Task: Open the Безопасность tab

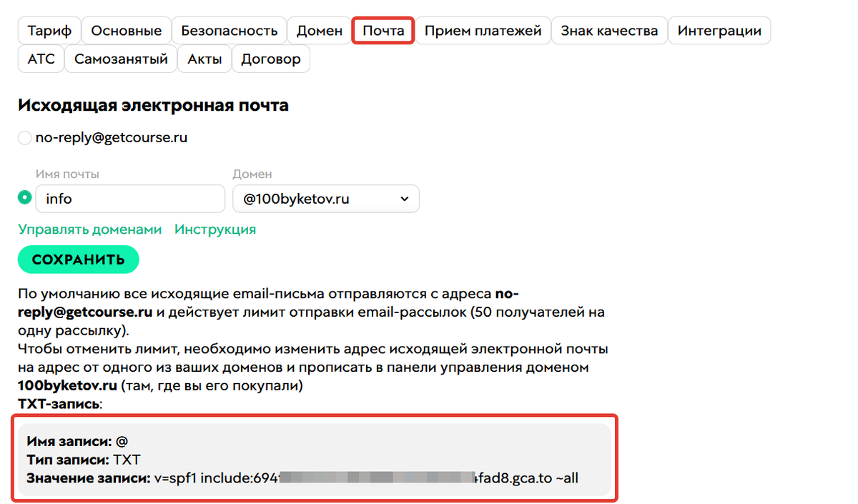Action: coord(230,31)
